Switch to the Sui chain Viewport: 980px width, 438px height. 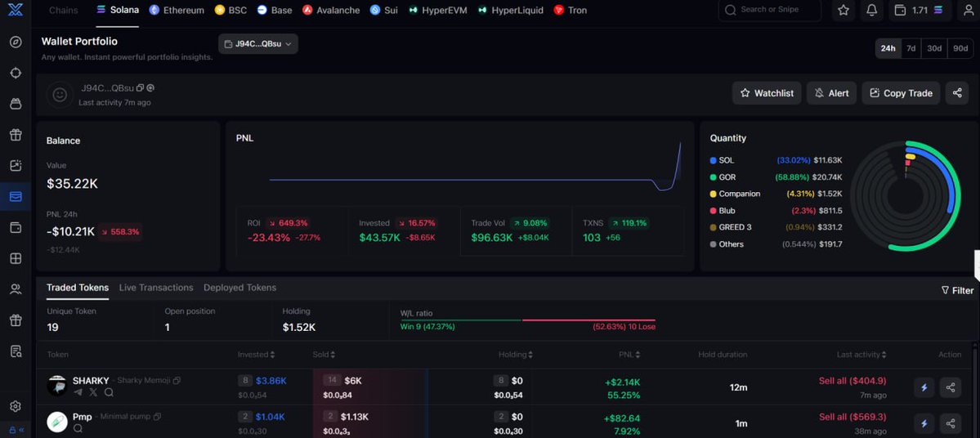coord(384,11)
